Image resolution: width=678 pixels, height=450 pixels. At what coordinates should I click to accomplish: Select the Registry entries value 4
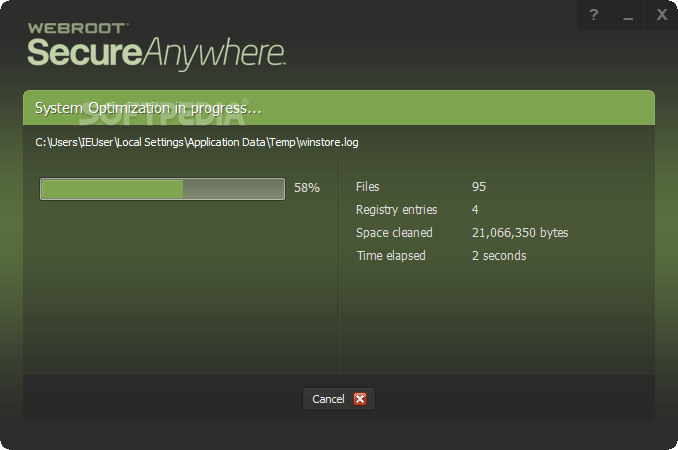pos(475,210)
